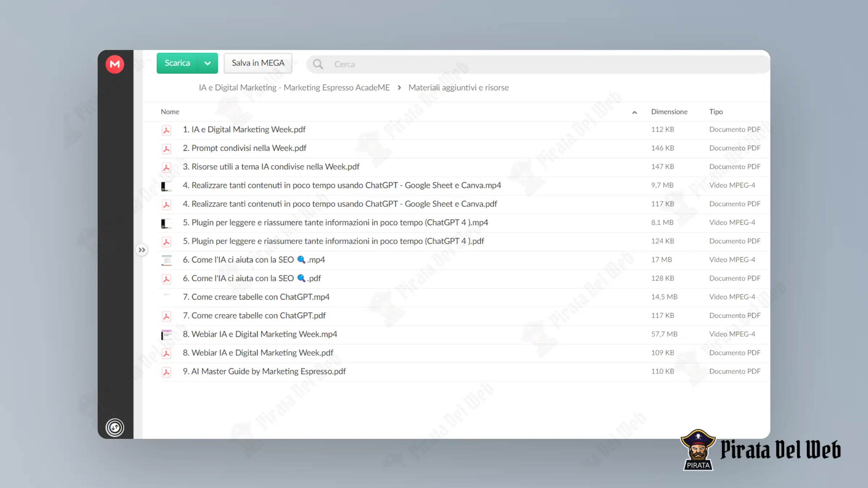Click the green Scarica download button
This screenshot has height=488, width=868.
coord(177,63)
